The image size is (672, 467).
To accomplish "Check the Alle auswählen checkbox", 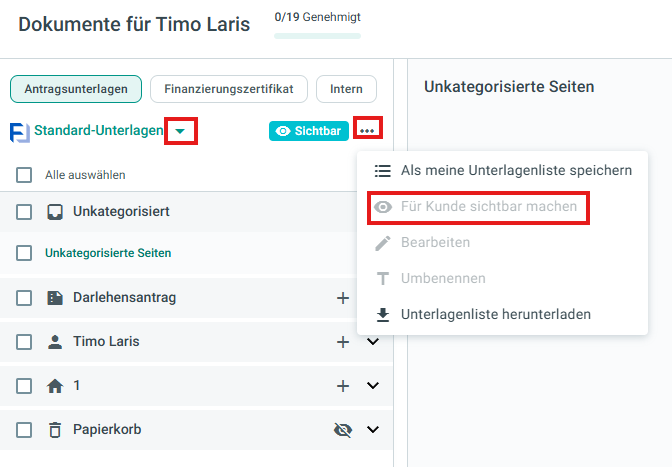I will click(24, 175).
